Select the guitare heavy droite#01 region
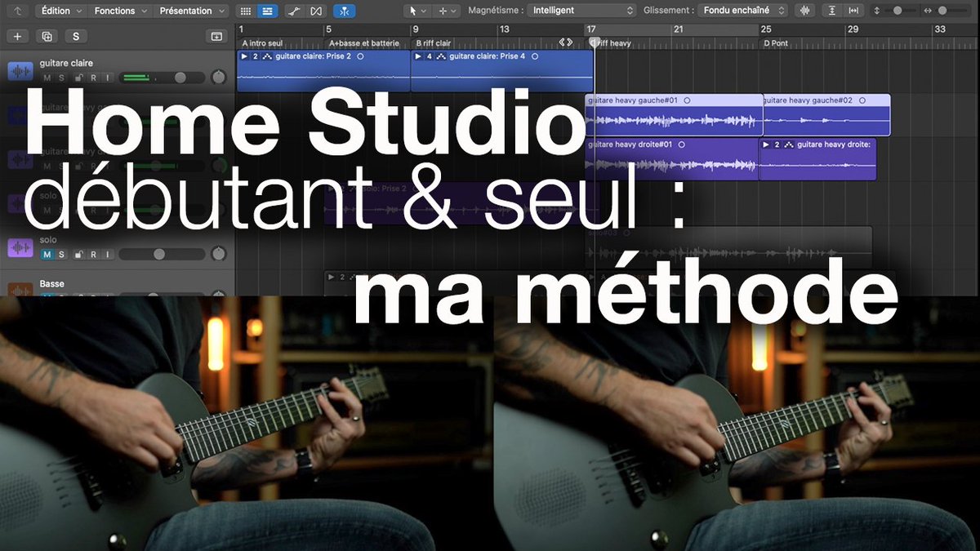This screenshot has height=551, width=980. pyautogui.click(x=672, y=158)
